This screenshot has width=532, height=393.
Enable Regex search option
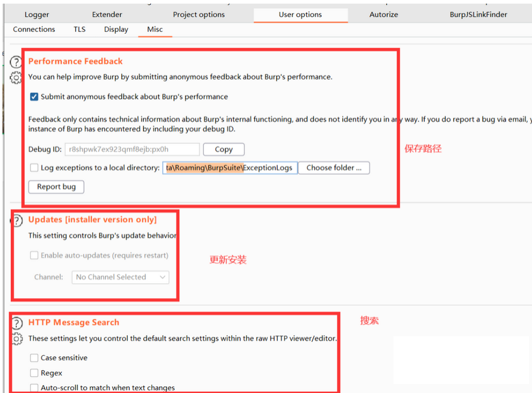[34, 373]
